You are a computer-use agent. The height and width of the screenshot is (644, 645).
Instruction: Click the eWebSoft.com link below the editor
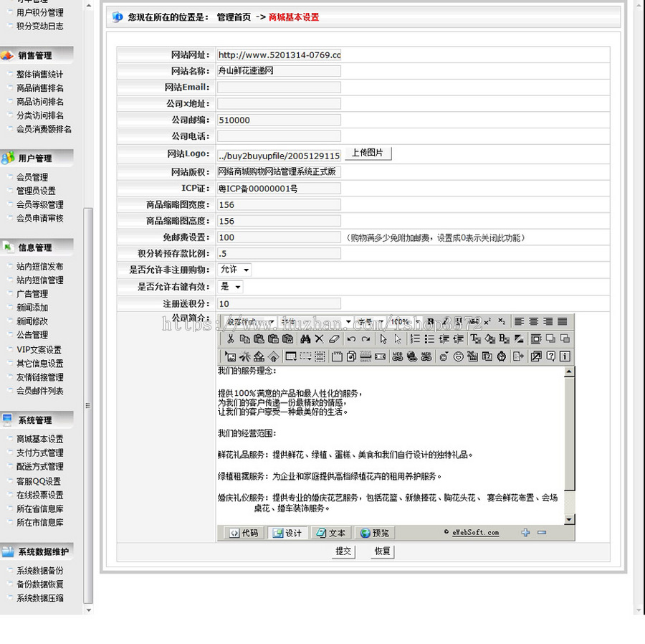475,532
